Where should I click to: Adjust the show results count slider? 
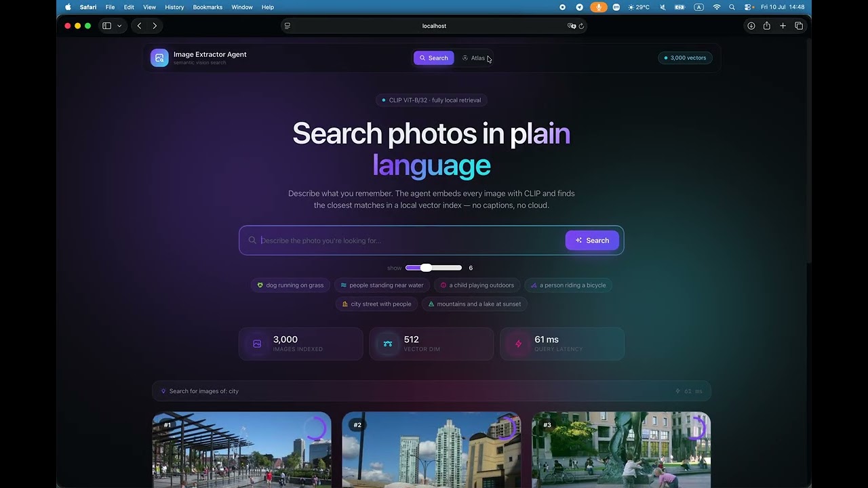click(x=433, y=268)
